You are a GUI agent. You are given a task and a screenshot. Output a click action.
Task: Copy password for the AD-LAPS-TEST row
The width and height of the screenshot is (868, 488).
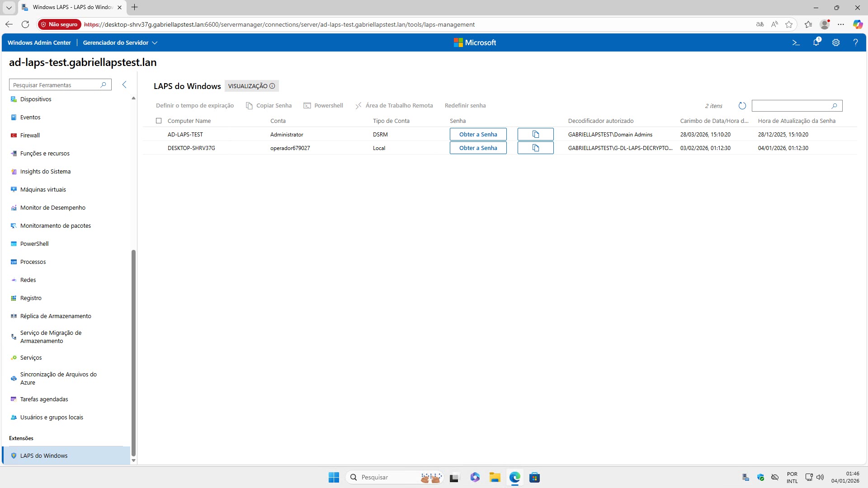pos(535,134)
